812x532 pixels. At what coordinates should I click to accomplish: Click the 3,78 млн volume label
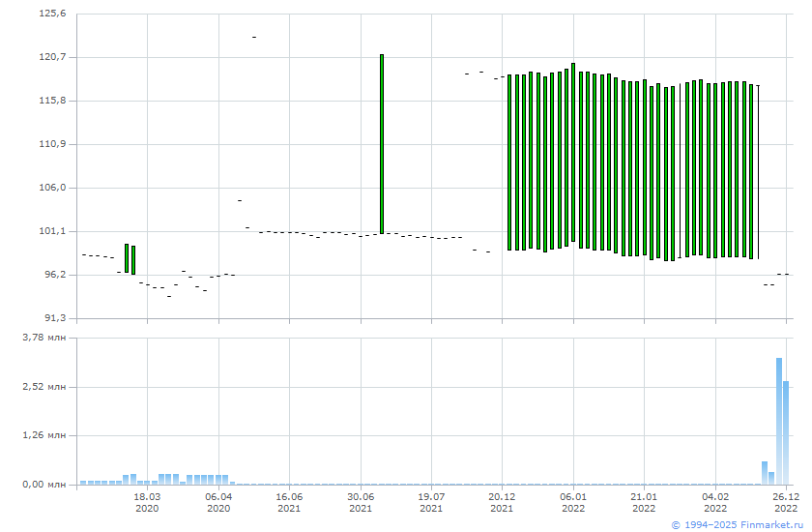[44, 338]
